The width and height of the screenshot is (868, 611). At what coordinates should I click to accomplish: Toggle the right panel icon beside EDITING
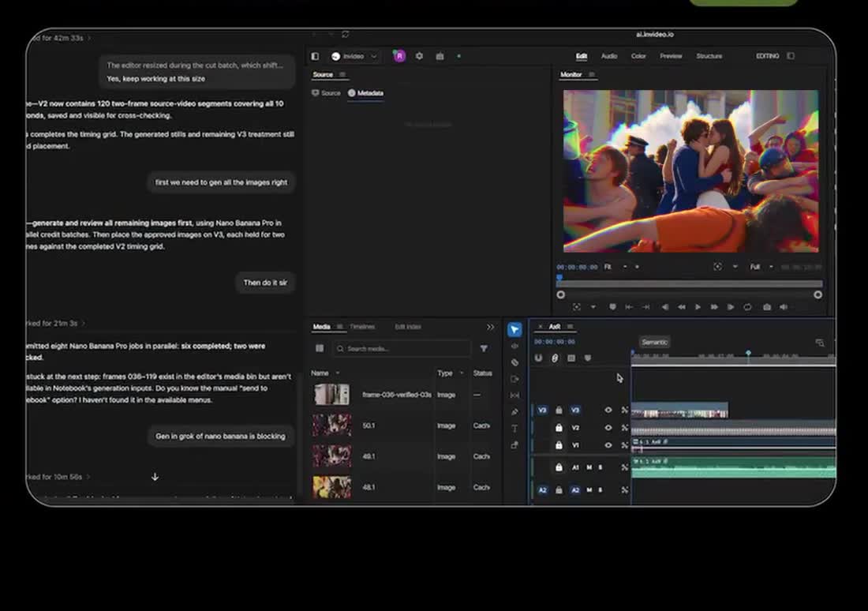791,56
